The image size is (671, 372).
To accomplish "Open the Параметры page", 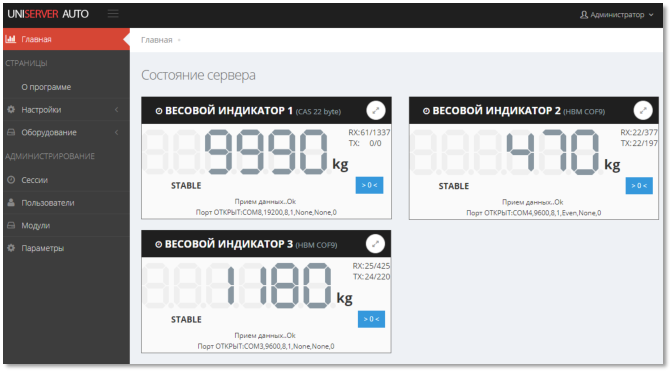I will (66, 248).
